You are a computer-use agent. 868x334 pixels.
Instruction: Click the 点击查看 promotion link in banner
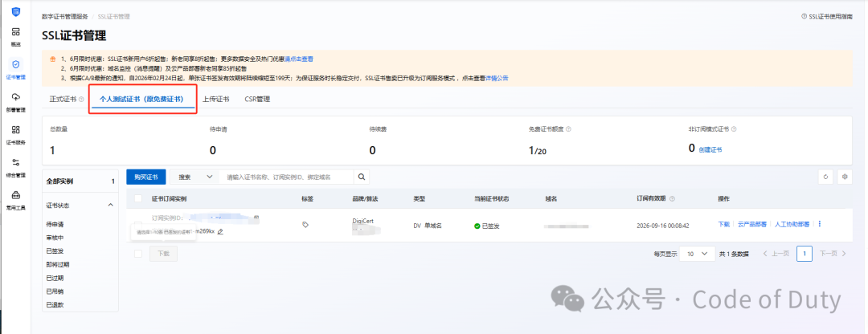299,59
